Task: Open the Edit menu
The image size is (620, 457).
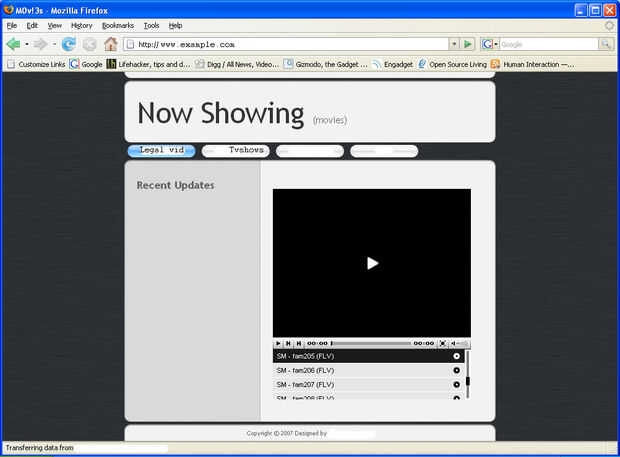Action: coord(32,26)
